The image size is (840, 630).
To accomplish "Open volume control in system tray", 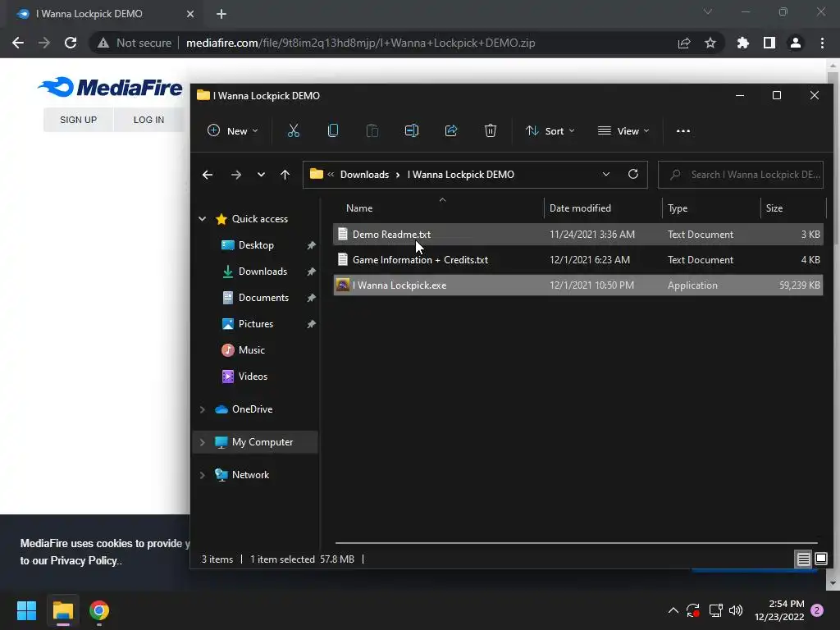I will pyautogui.click(x=736, y=610).
